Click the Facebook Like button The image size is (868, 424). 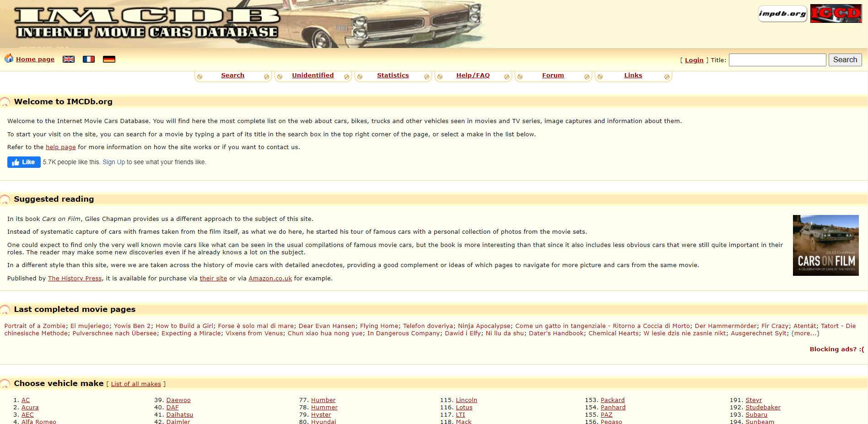24,162
